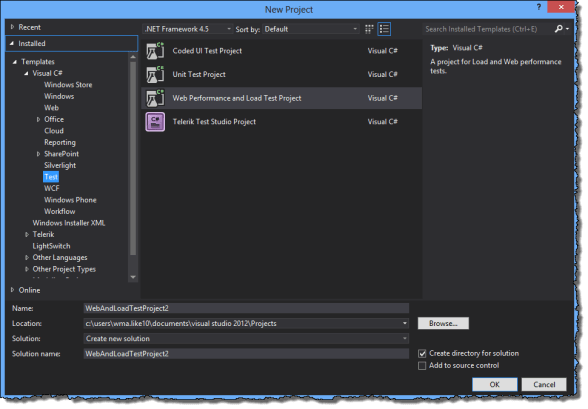Enable Add to source control checkbox
Screen dimensions: 588x409
coord(422,366)
